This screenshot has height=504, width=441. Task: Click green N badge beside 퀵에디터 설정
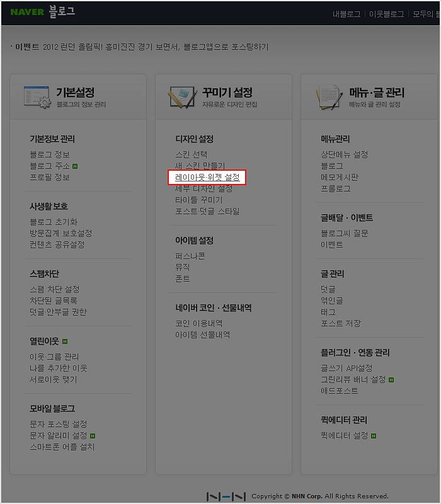point(374,436)
